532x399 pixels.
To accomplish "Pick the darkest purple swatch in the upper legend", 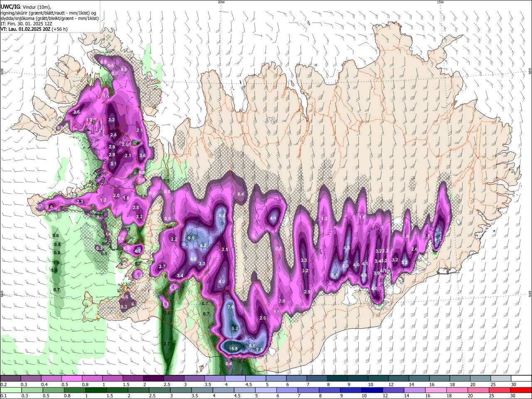I will 153,378.
